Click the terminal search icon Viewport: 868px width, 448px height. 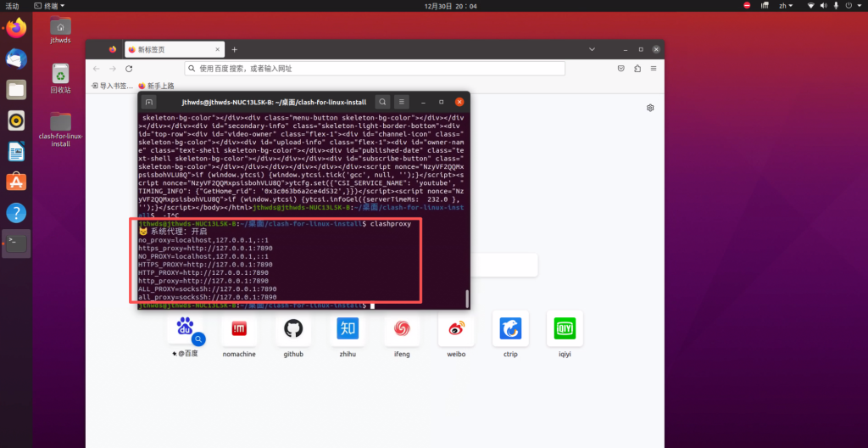(x=383, y=102)
